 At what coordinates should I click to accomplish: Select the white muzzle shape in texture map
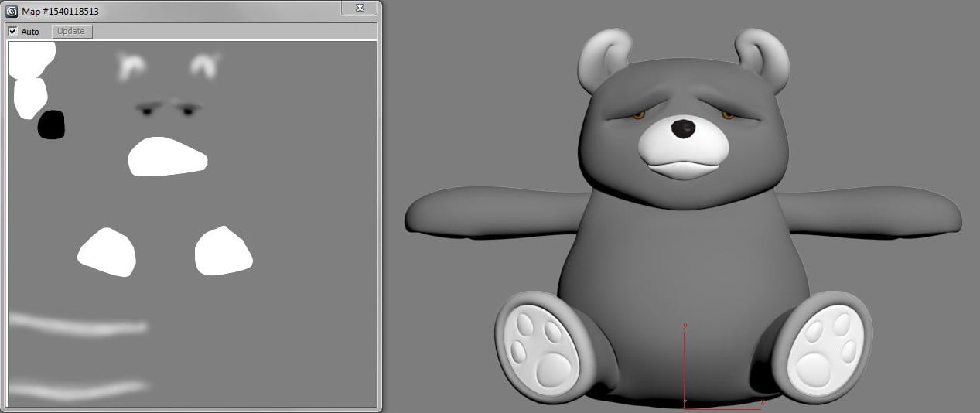coord(166,157)
